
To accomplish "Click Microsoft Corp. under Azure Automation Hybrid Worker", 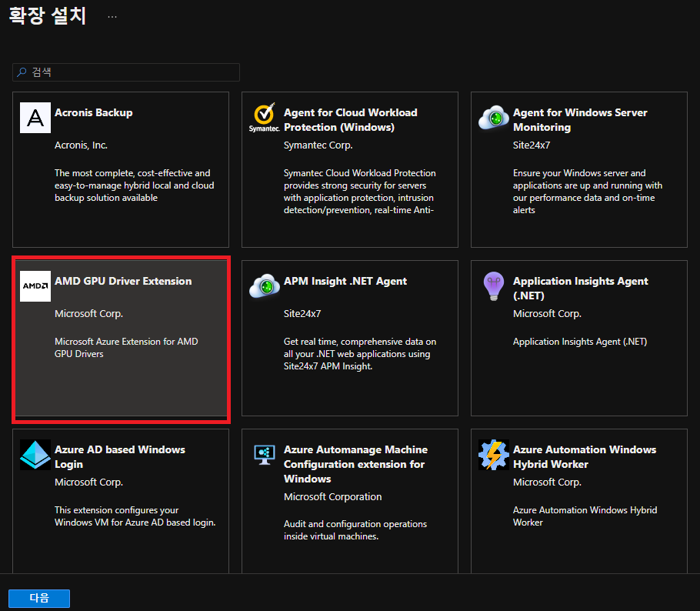I will [548, 482].
